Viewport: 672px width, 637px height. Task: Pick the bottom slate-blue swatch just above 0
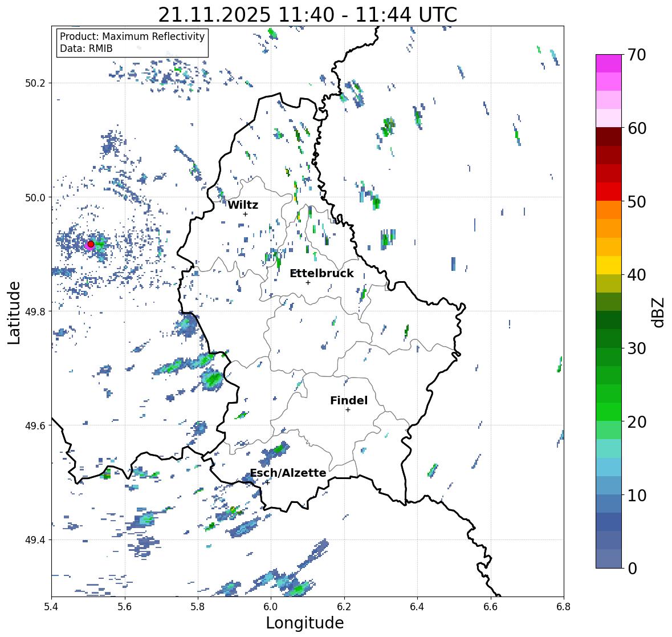(x=609, y=559)
